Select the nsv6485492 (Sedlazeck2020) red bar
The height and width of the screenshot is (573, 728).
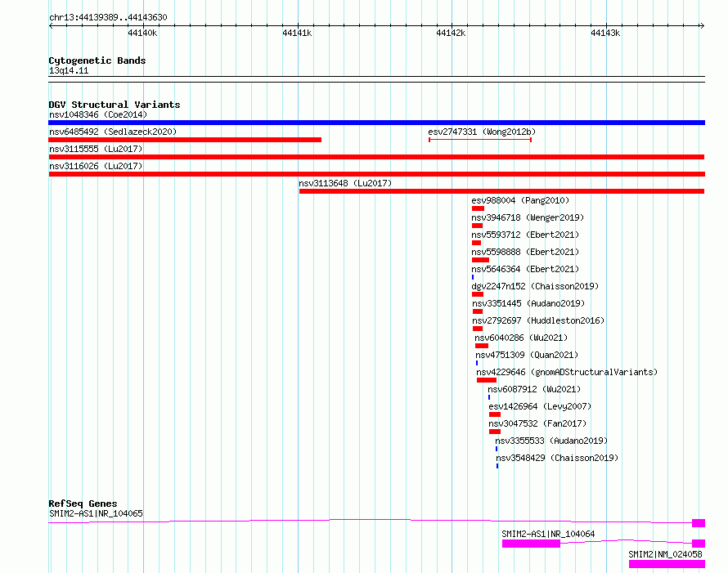pyautogui.click(x=185, y=140)
